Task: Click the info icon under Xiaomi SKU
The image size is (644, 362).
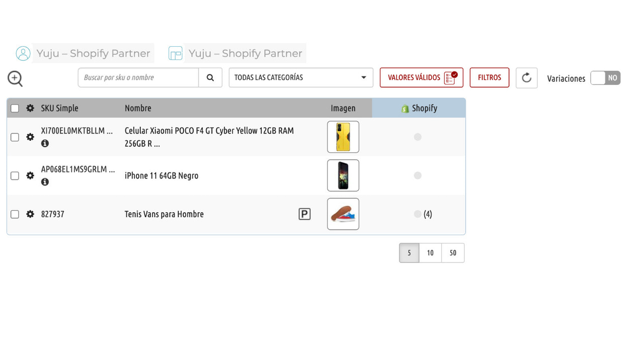Action: click(x=45, y=143)
